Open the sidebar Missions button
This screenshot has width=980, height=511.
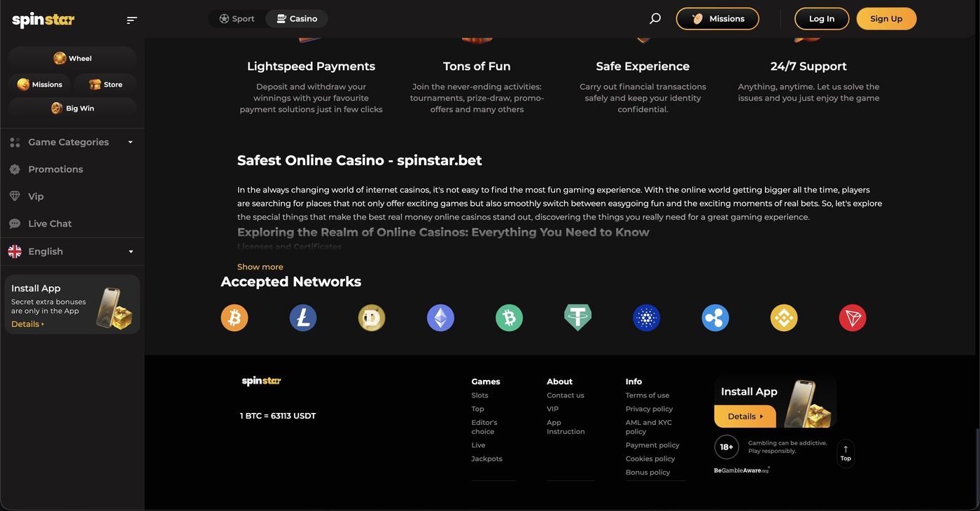coord(39,84)
